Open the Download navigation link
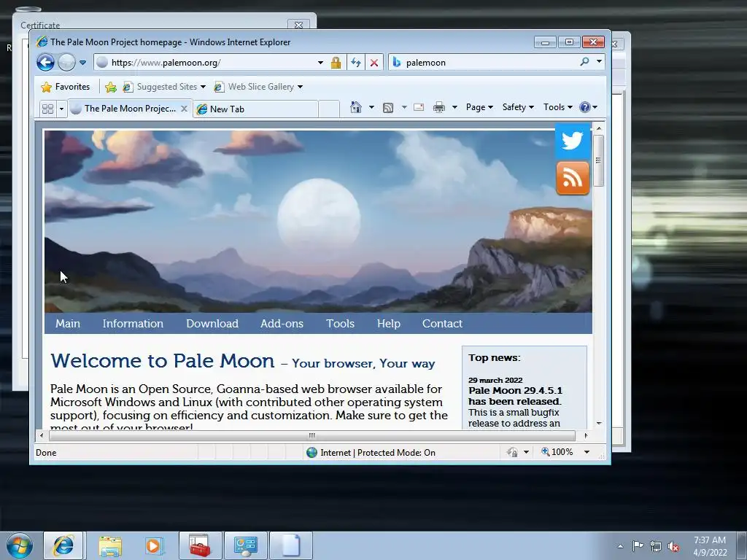Image resolution: width=747 pixels, height=560 pixels. click(212, 323)
